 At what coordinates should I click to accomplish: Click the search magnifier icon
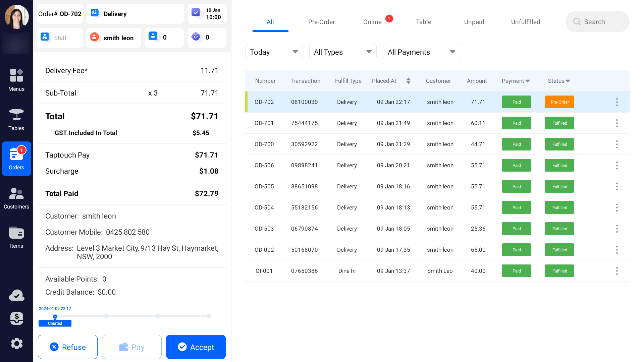pyautogui.click(x=577, y=22)
